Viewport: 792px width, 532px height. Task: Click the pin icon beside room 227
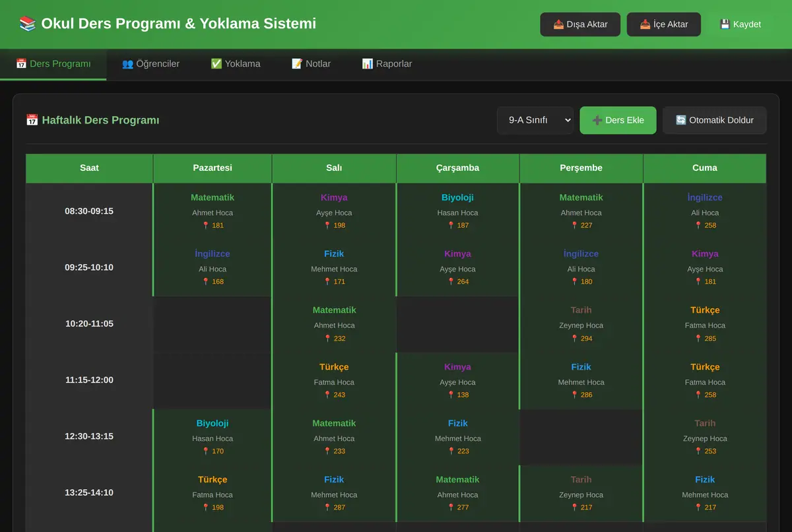[575, 226]
